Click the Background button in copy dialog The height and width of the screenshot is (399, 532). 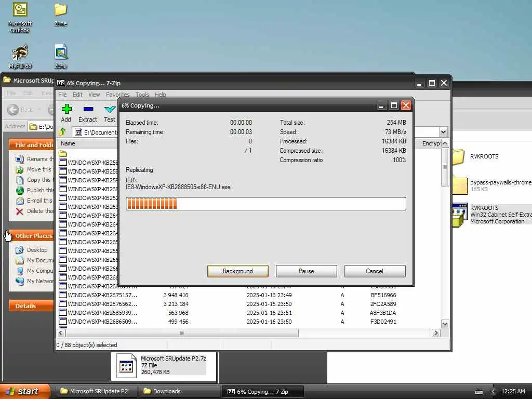coord(238,271)
